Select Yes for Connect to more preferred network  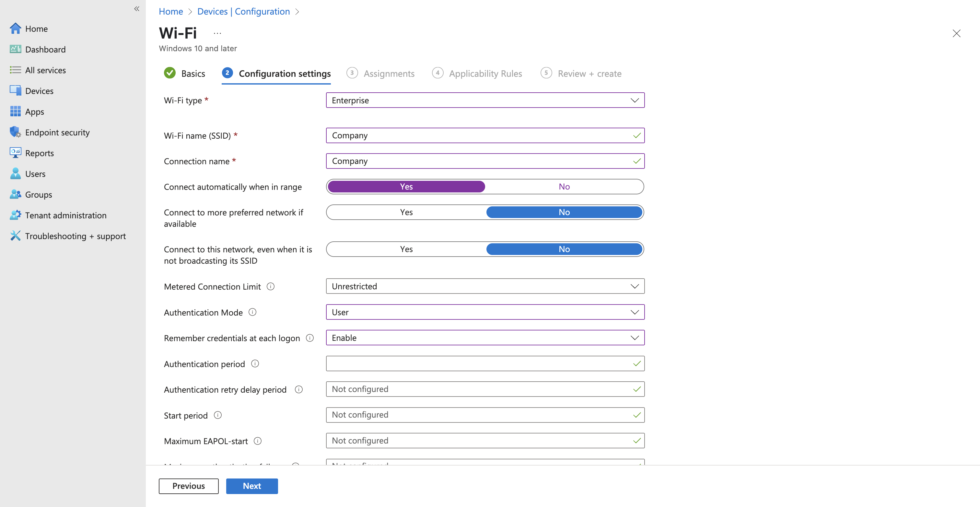406,212
